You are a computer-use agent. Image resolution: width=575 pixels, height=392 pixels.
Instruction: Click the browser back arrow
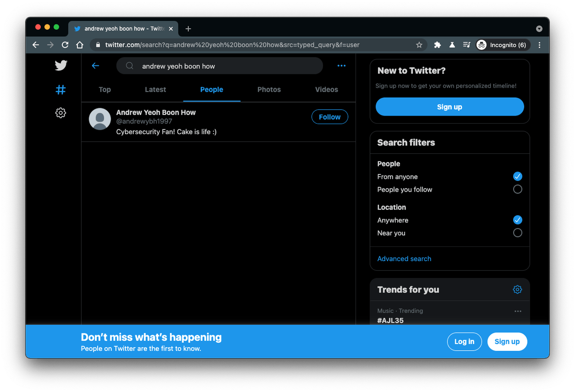(x=36, y=45)
